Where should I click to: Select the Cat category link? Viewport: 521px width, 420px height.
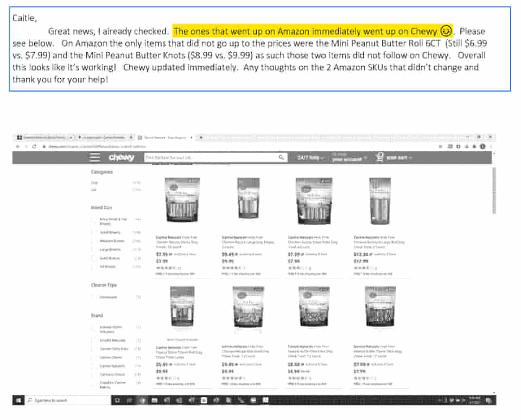point(94,190)
